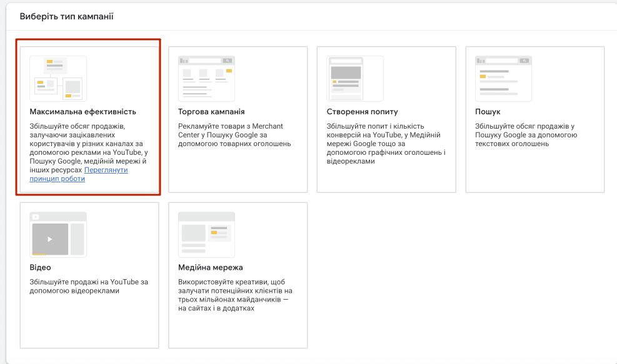Choose the Відео card title
Screen dimensions: 617x364
point(40,267)
